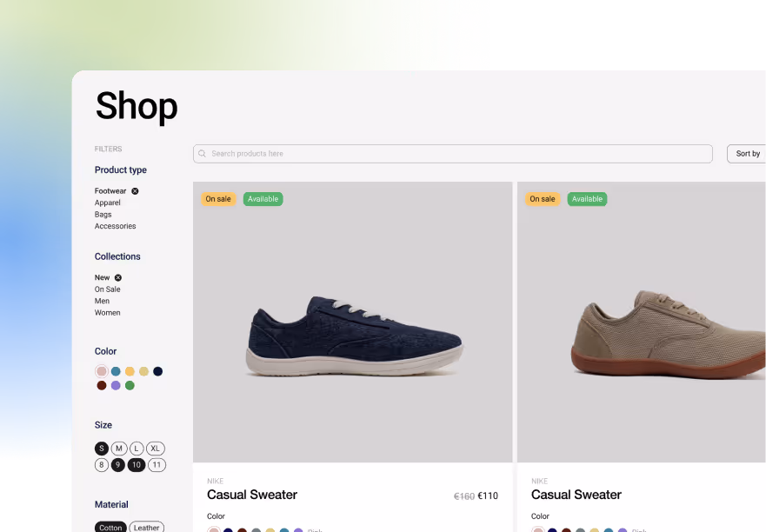The image size is (766, 532).
Task: Deselect size 10
Action: coord(137,465)
